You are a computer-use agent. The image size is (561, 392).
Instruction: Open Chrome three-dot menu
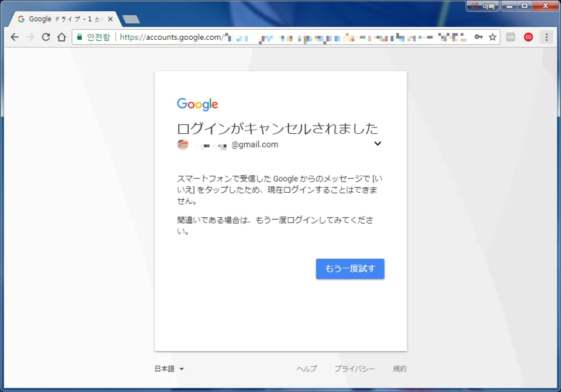(546, 37)
